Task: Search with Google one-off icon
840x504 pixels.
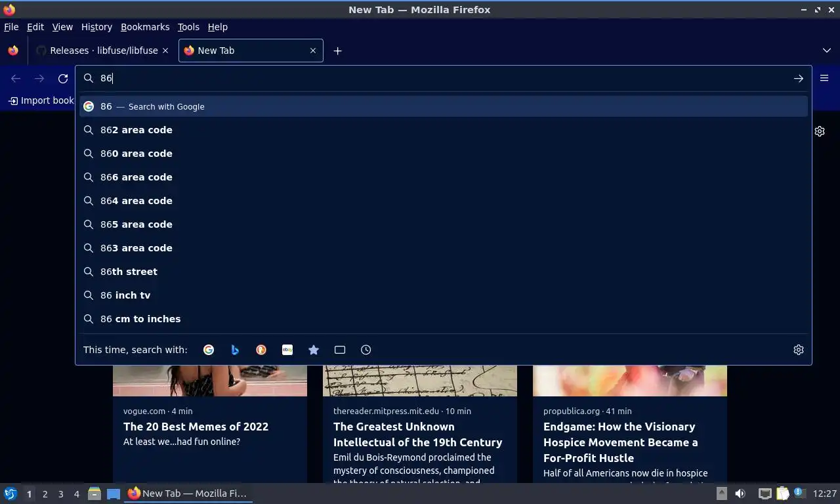Action: pyautogui.click(x=209, y=350)
